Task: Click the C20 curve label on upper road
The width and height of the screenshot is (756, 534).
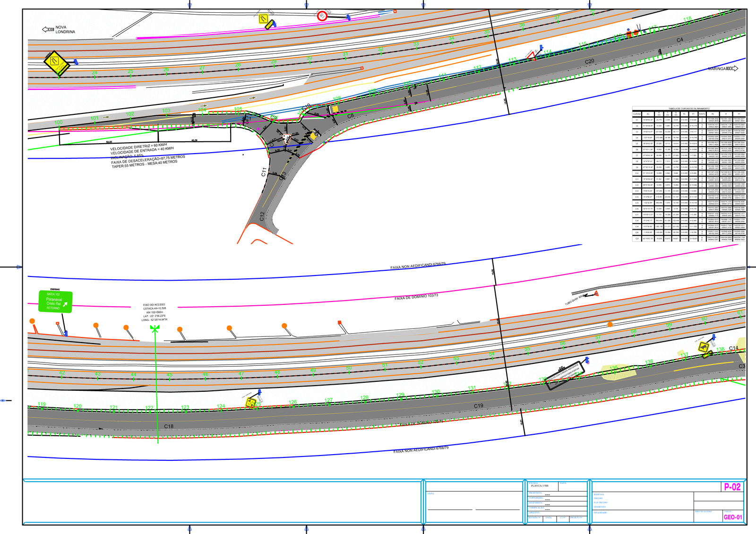Action: point(589,61)
